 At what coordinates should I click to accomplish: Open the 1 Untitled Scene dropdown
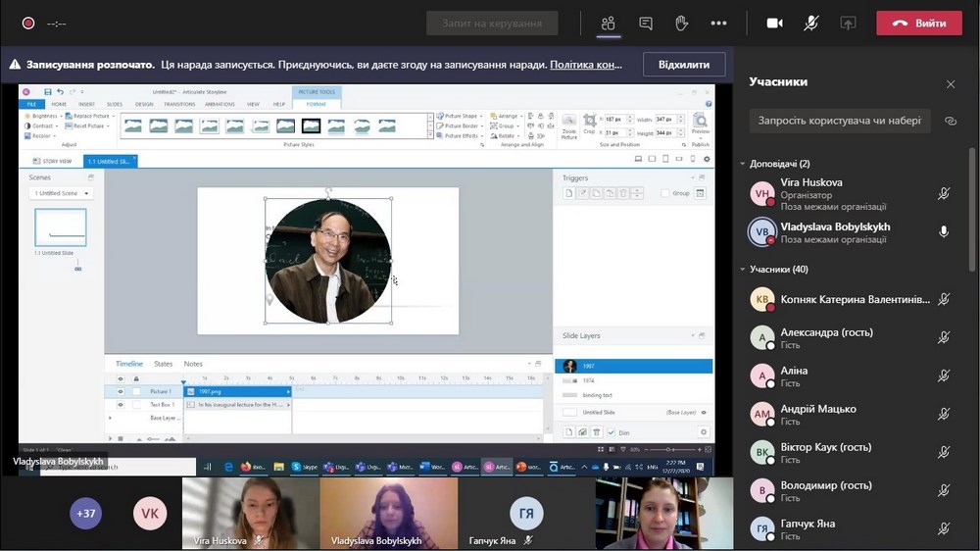click(61, 193)
